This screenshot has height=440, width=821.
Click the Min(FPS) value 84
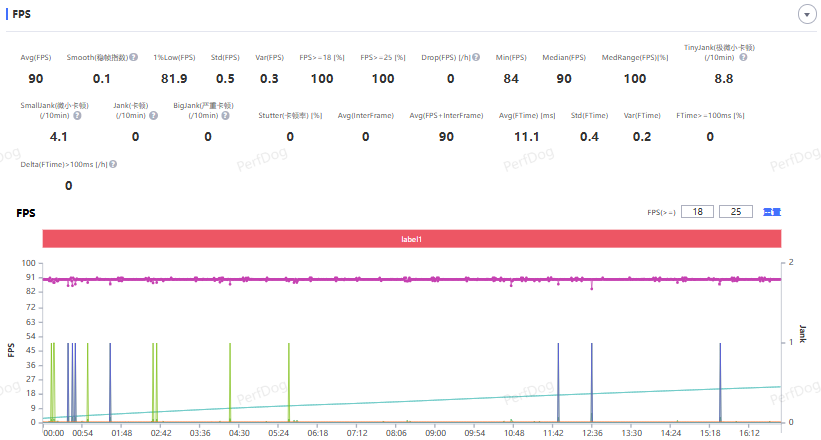click(511, 79)
